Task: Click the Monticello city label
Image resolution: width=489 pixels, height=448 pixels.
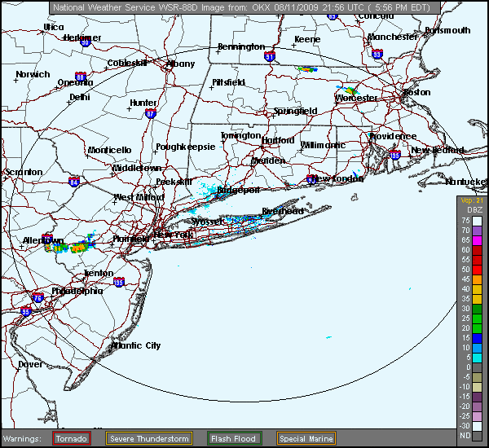Action: 109,150
